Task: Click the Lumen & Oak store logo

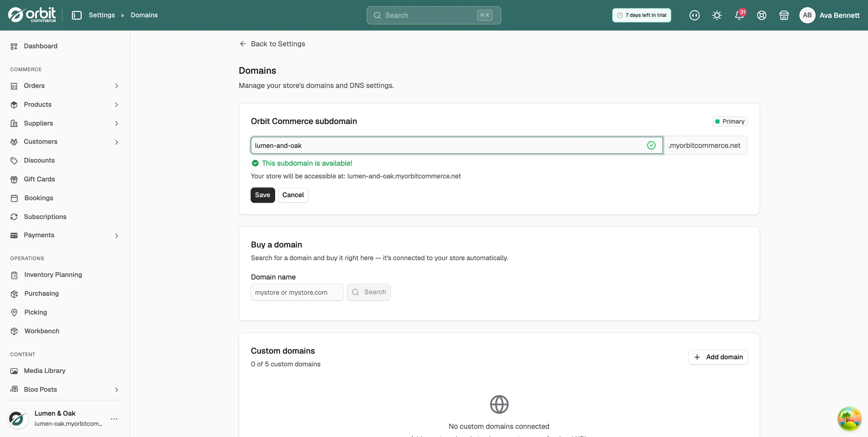Action: (x=18, y=419)
